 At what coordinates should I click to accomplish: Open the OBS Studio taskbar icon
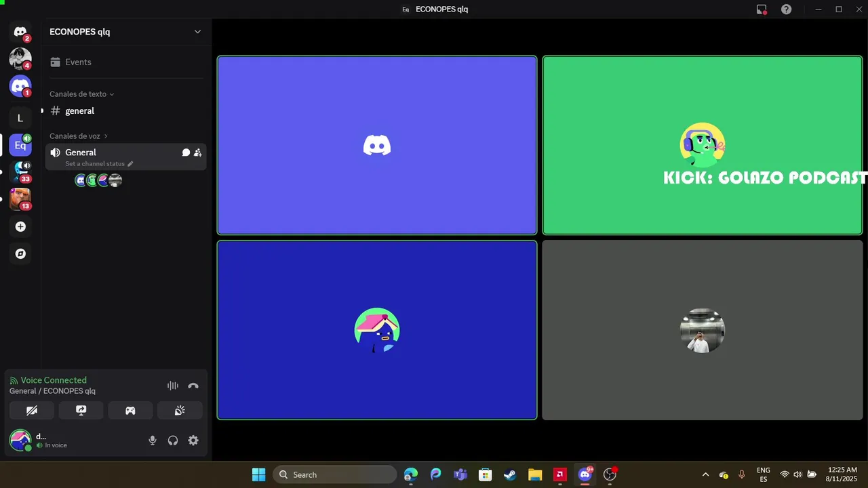pos(610,474)
